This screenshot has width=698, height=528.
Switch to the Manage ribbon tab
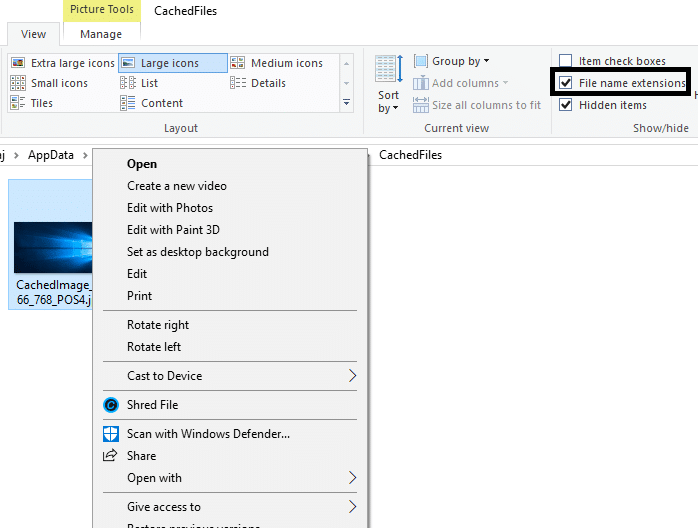(x=101, y=34)
